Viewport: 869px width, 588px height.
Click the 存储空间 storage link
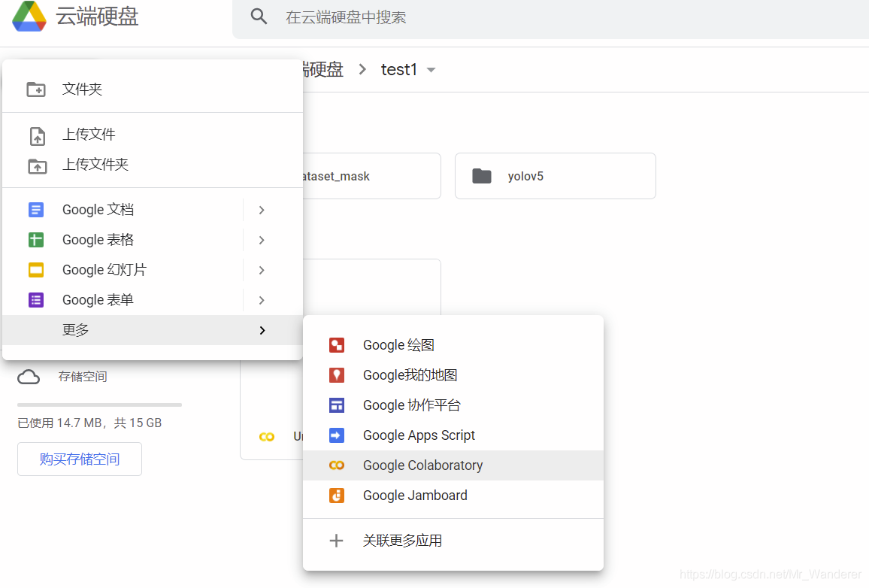coord(83,377)
